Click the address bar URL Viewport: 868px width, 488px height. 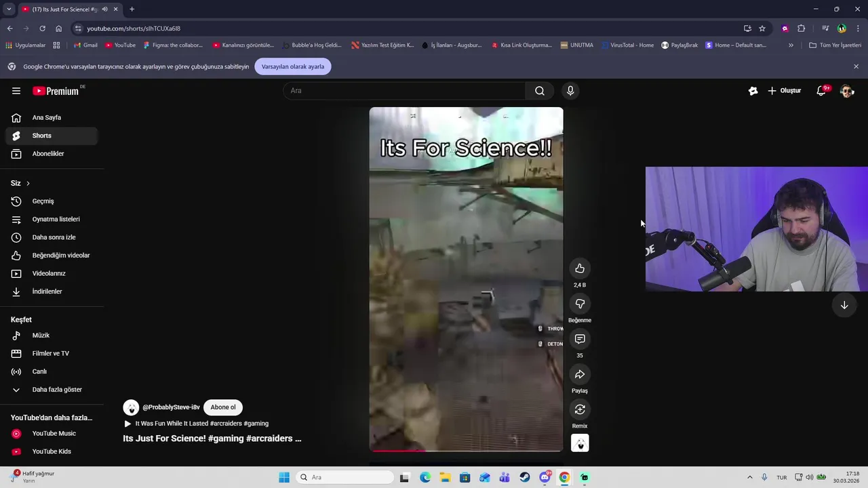click(x=134, y=28)
